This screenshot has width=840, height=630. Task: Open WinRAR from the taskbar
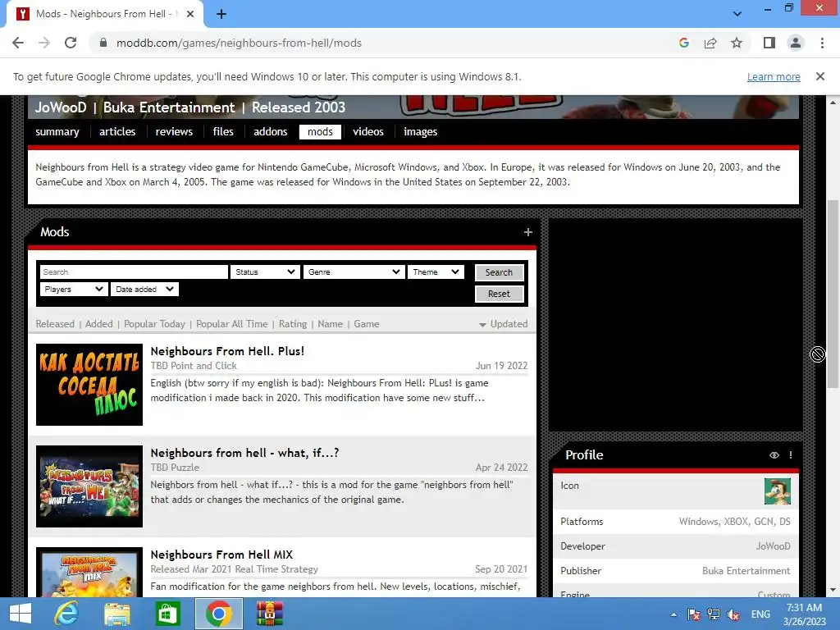[269, 614]
